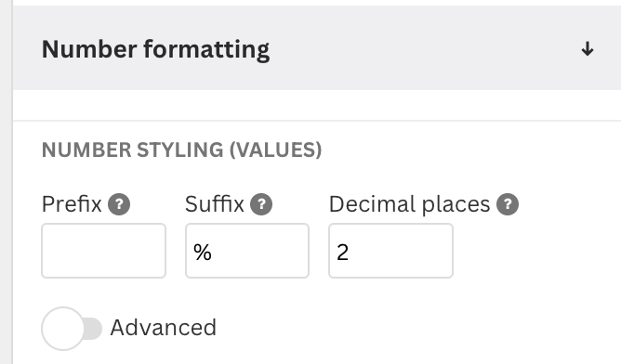Click the Advanced label text
Screen dimensions: 621x364
click(164, 328)
